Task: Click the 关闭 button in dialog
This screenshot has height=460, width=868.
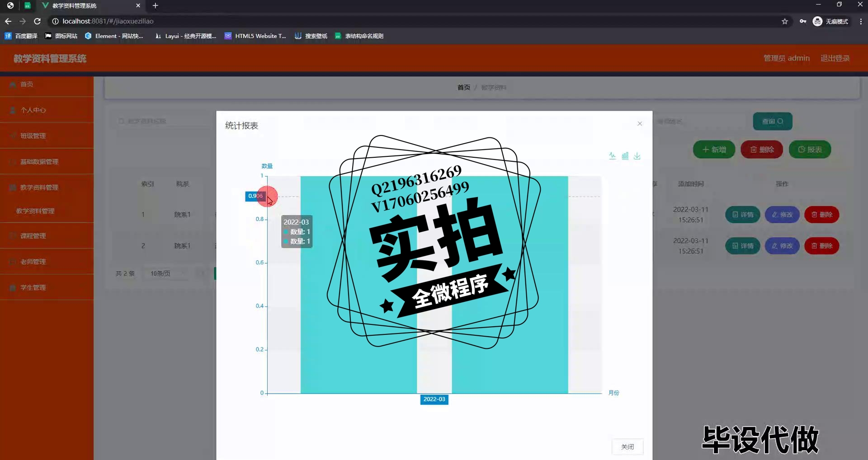Action: pyautogui.click(x=627, y=446)
